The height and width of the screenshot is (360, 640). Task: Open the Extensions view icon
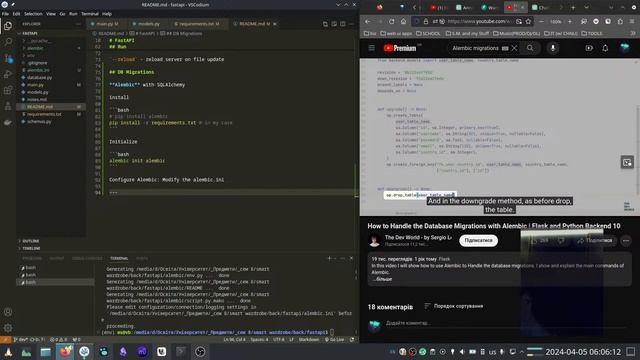click(8, 90)
